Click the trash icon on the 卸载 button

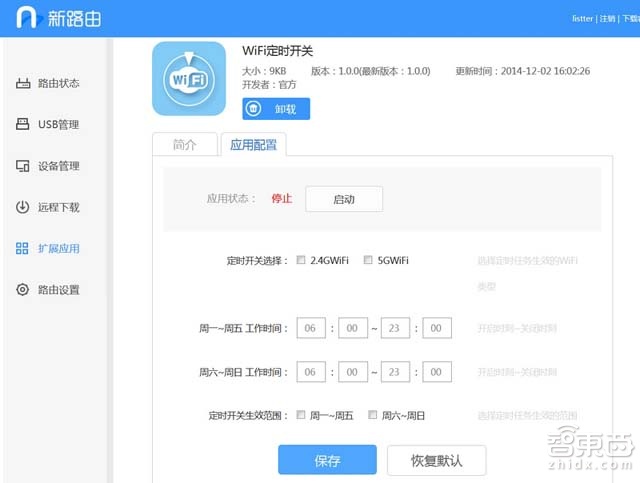click(253, 109)
